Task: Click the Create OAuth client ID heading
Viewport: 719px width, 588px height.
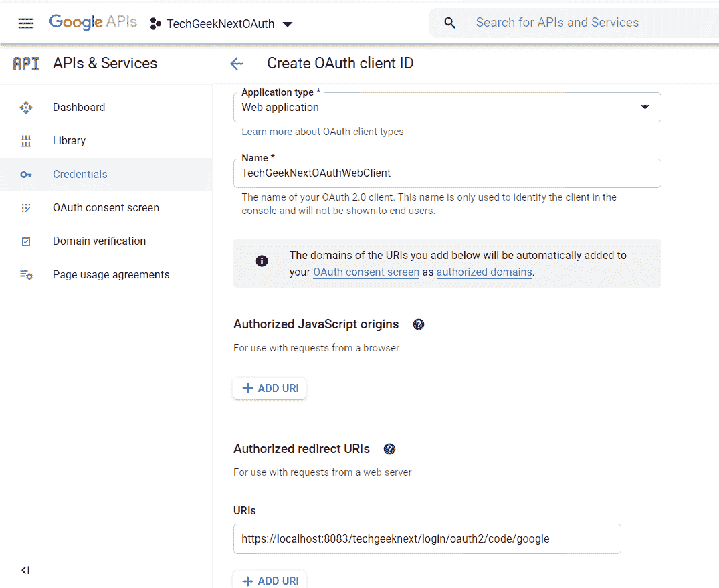Action: pos(340,64)
